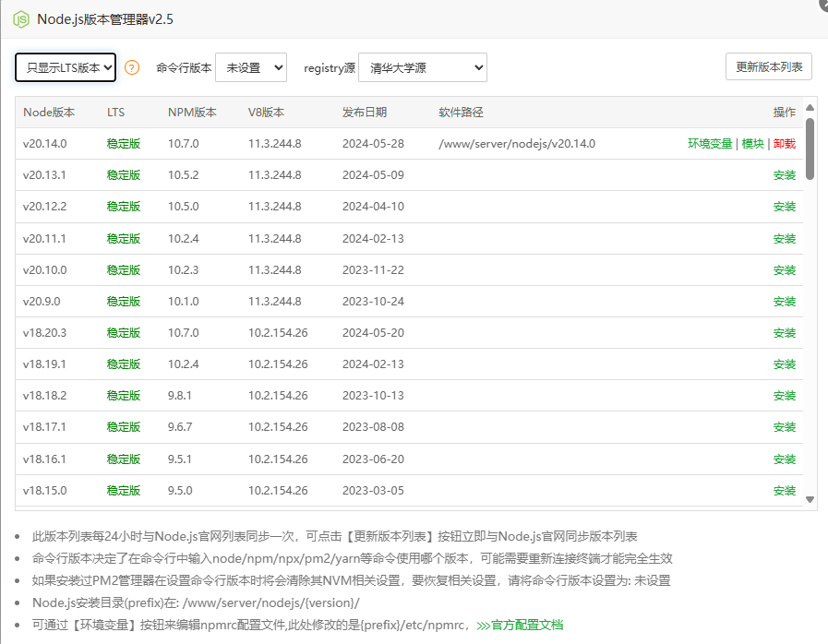Click release date 2024-05-28
Viewport: 828px width, 644px height.
[373, 144]
